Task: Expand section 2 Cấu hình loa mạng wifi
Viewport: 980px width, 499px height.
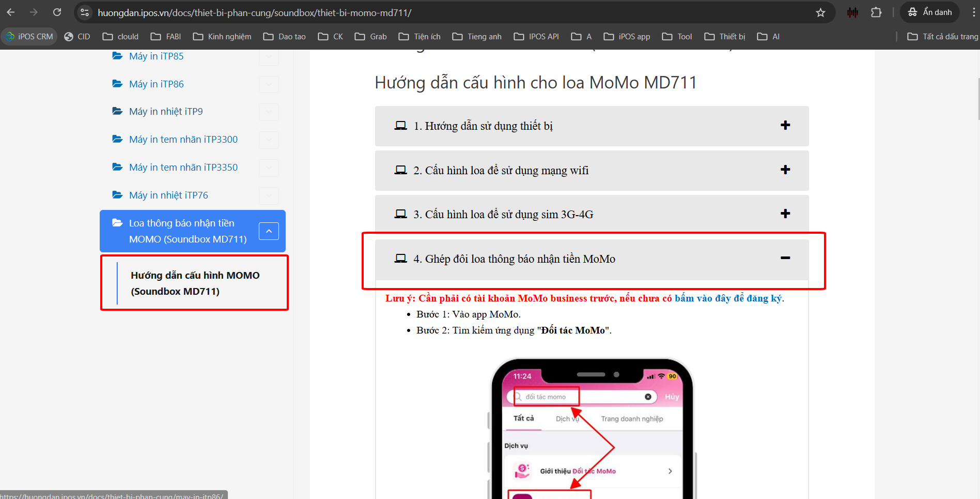Action: pos(785,170)
